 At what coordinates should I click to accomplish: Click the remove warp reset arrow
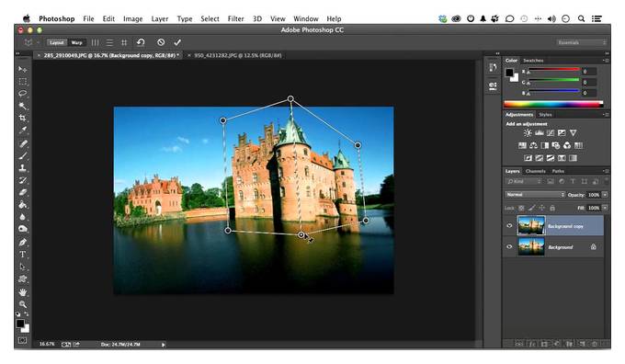(x=141, y=42)
